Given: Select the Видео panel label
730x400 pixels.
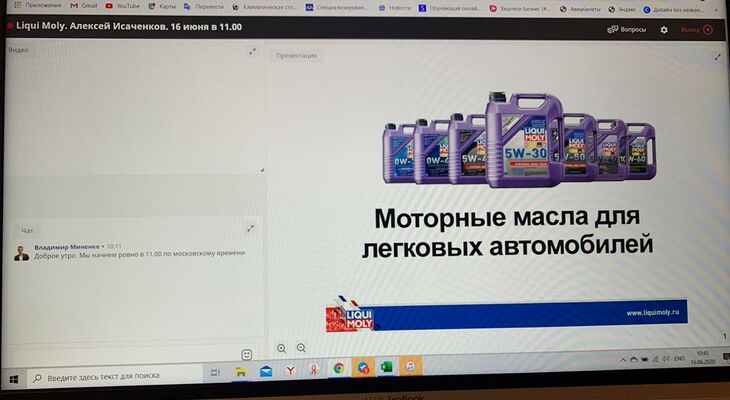Looking at the screenshot, I should pos(19,50).
